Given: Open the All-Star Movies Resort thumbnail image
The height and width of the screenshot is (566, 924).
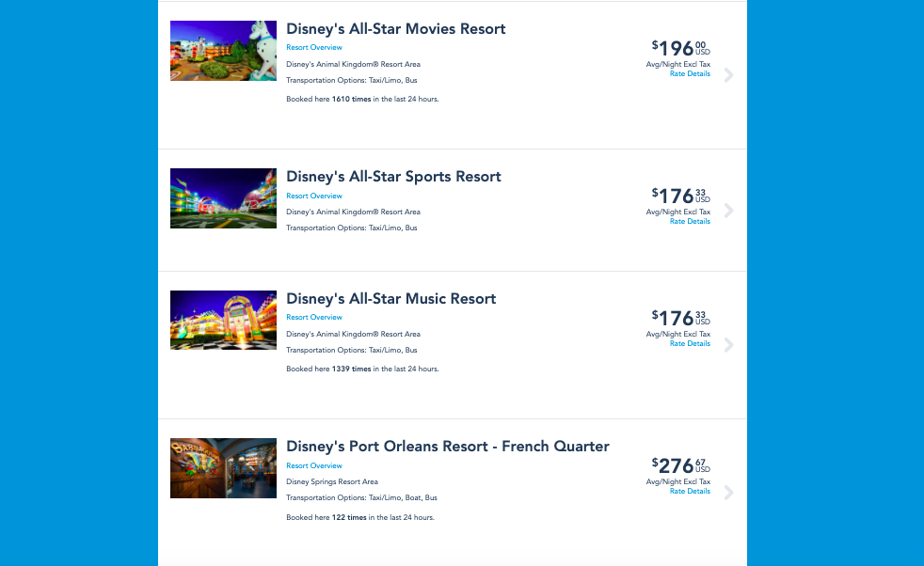Looking at the screenshot, I should pos(223,51).
